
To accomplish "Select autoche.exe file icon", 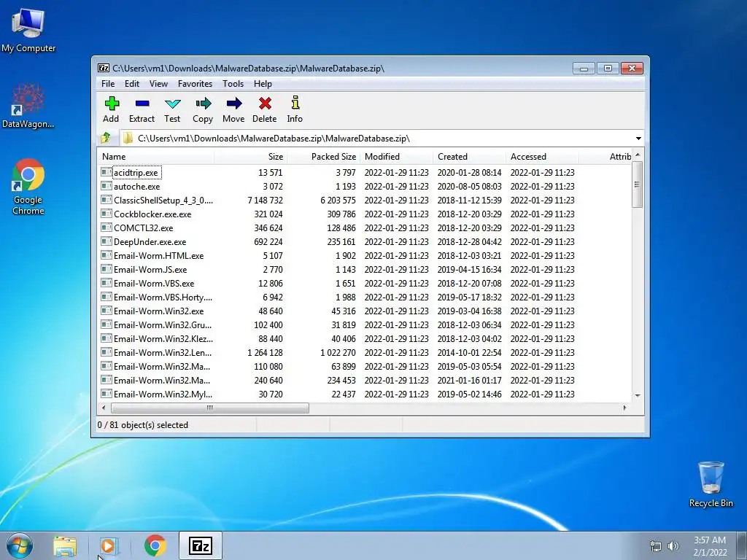I will pos(107,186).
